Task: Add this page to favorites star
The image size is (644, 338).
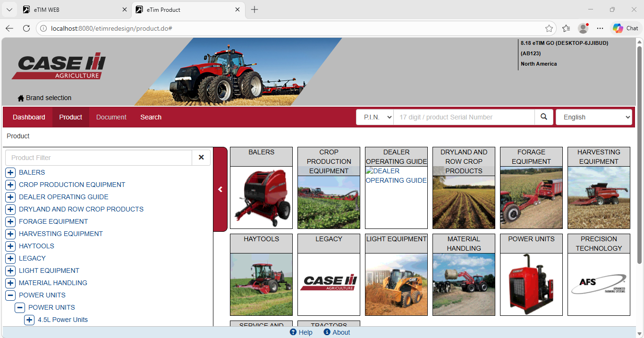Action: [549, 28]
